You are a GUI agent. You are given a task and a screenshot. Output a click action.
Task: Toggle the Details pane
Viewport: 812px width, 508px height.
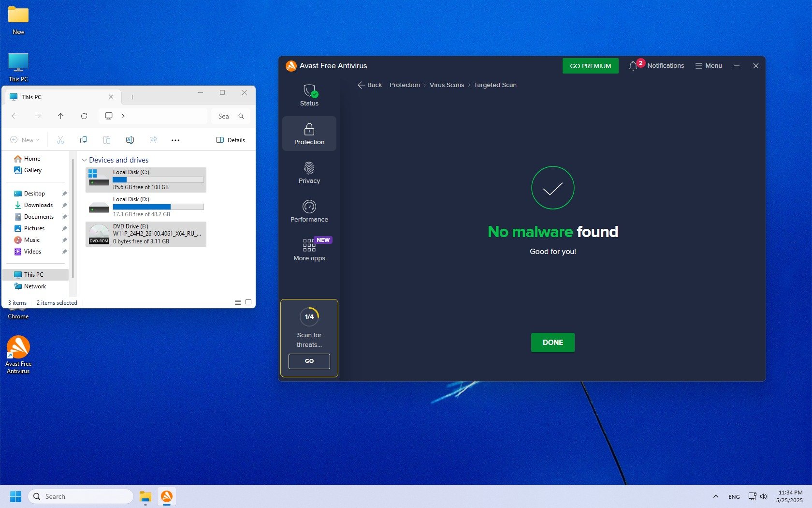pyautogui.click(x=231, y=140)
